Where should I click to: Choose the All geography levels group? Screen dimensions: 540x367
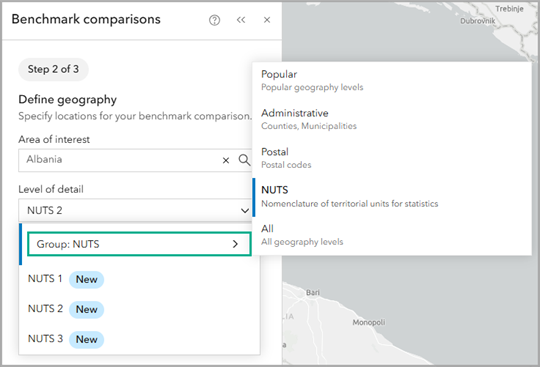[x=392, y=235]
